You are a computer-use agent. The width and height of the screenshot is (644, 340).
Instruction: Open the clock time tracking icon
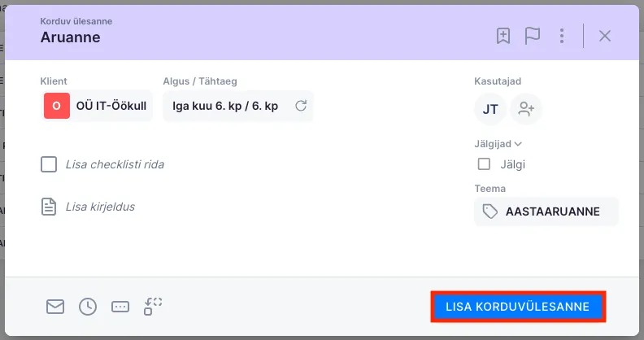coord(88,307)
